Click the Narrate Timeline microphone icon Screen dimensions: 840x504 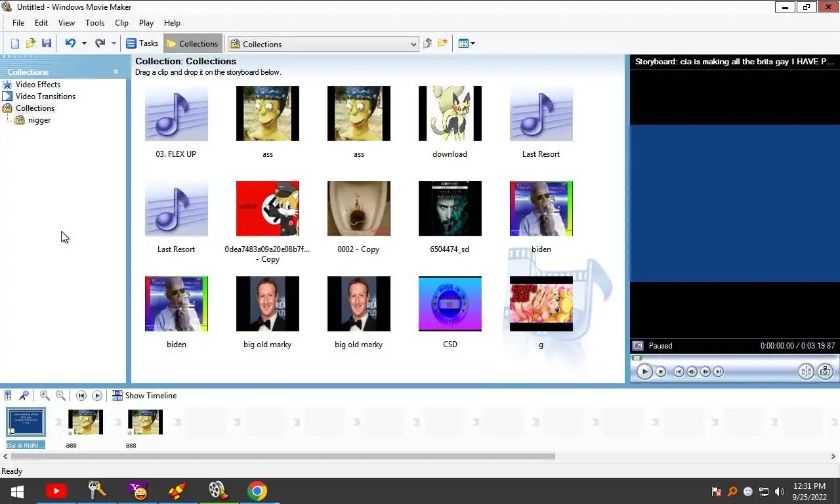24,396
